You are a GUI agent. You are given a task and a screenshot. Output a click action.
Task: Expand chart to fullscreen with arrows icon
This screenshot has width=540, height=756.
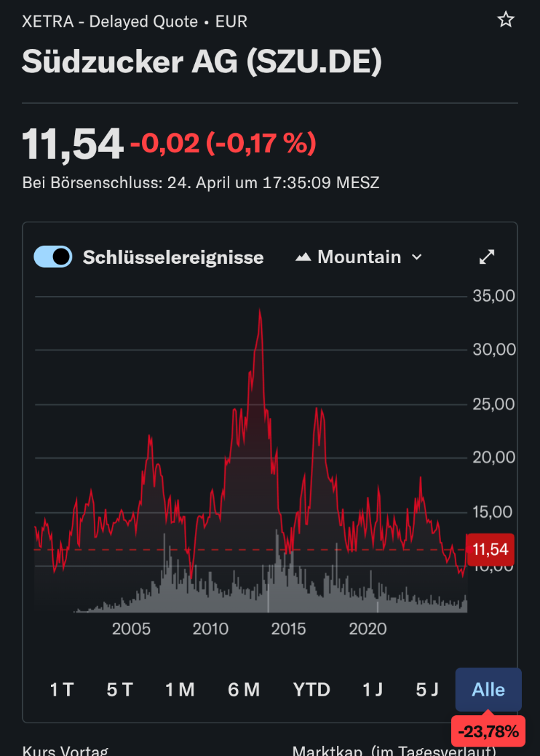486,257
